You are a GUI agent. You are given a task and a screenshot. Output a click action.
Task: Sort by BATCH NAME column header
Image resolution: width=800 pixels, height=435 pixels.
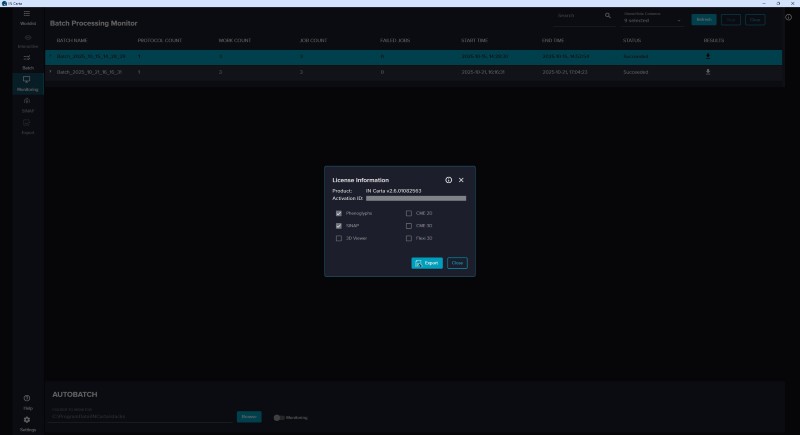[72, 40]
